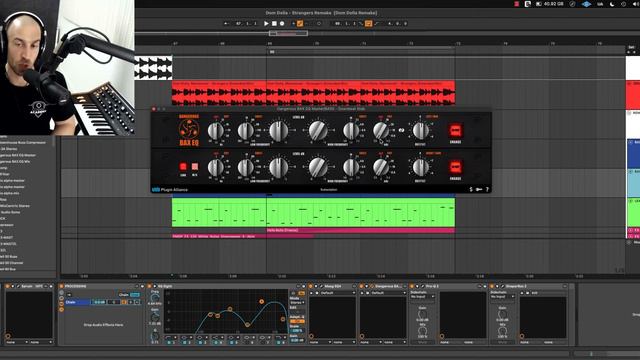640x360 pixels.
Task: Click upper Low Cut knob on BAX EQ
Action: [215, 131]
